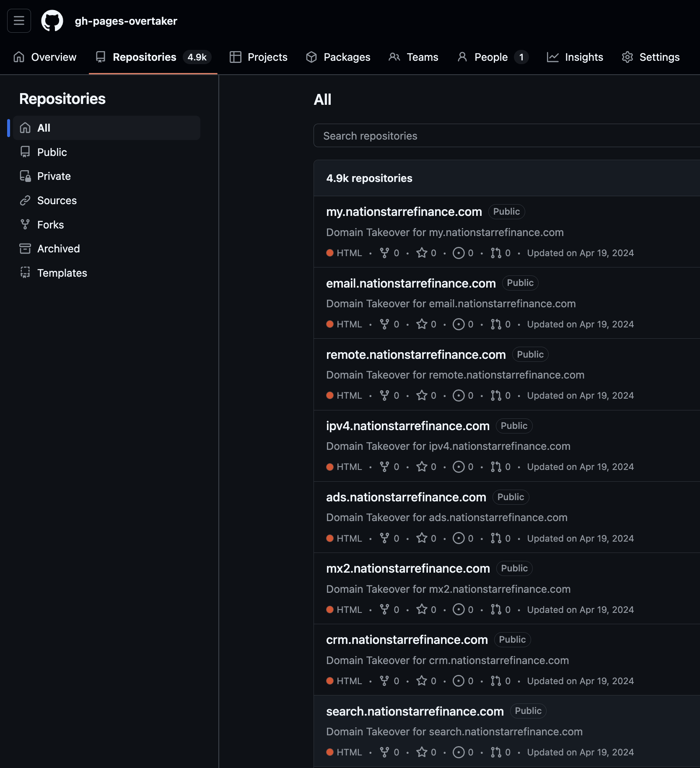
Task: Go to the Packages tab
Action: [338, 57]
